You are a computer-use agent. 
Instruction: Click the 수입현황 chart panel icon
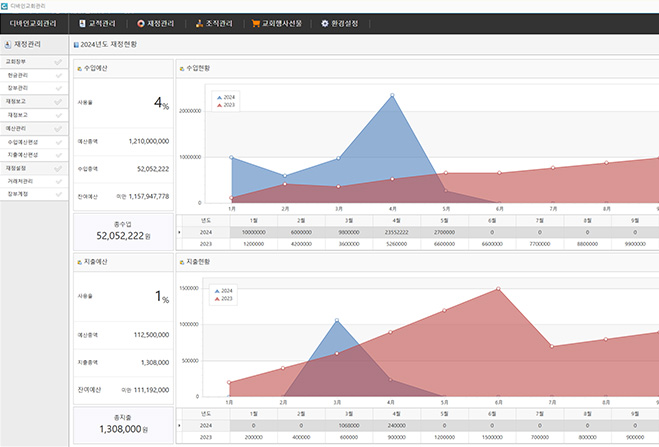(x=181, y=68)
